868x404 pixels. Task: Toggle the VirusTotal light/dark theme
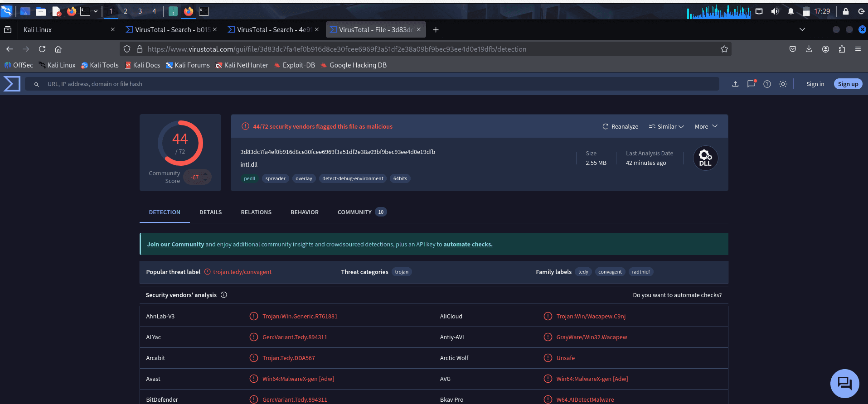pos(783,84)
